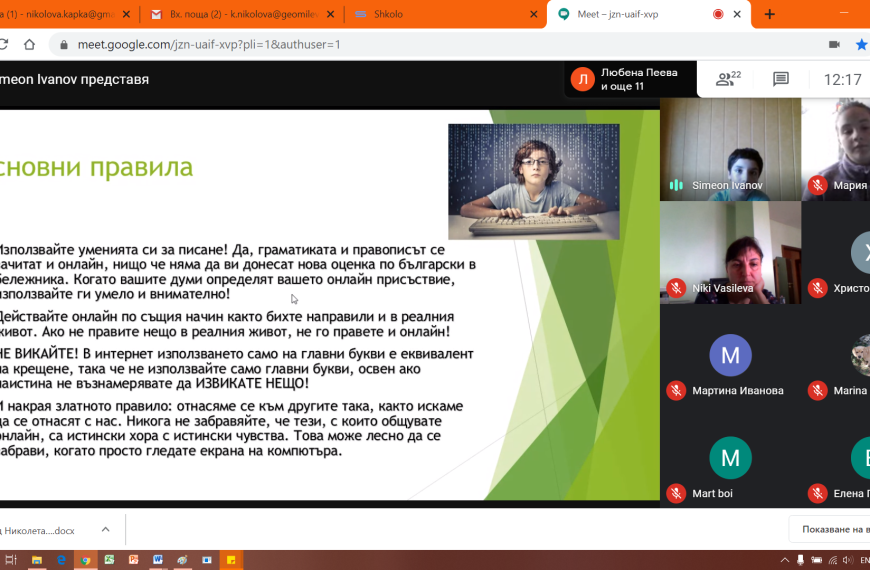Click muted mic icon of Niki Vasileva
Viewport: 870px width, 570px height.
click(x=676, y=288)
